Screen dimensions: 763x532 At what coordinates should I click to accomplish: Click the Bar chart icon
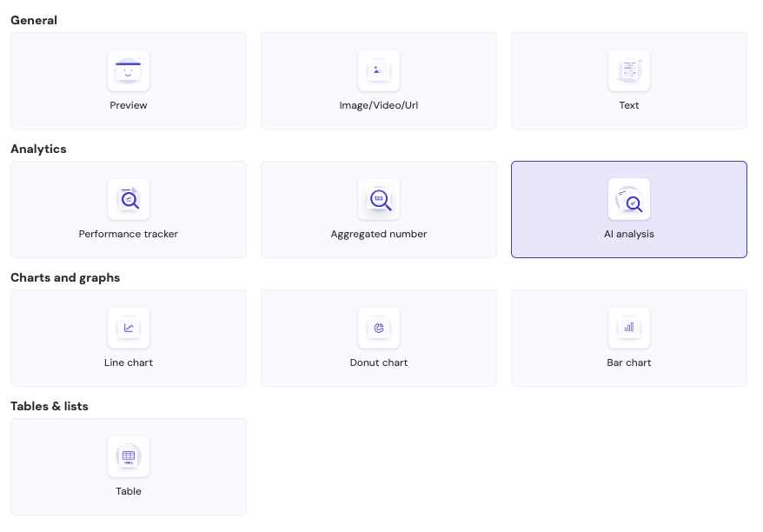(629, 328)
